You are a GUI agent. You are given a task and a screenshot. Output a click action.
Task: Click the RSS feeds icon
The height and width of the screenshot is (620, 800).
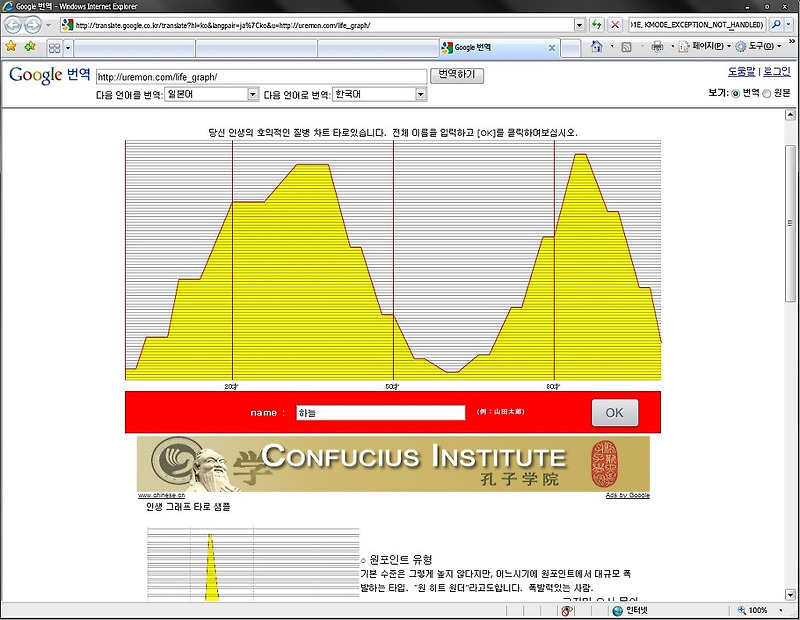pos(626,47)
